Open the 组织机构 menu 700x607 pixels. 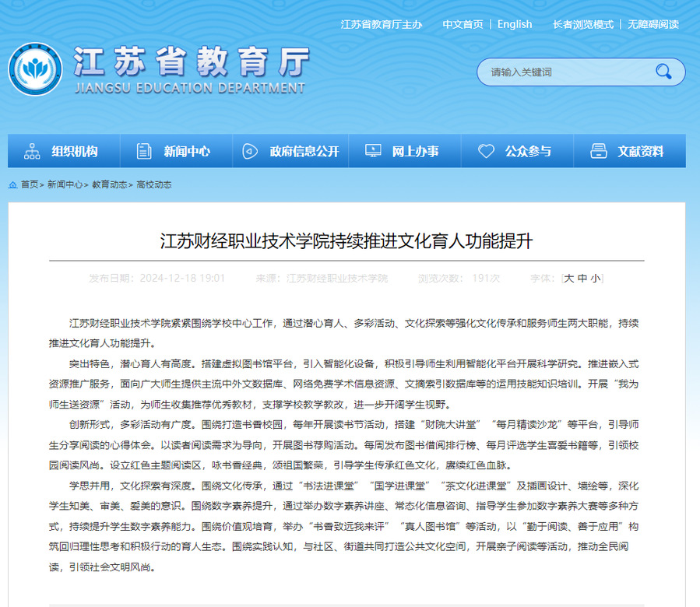pos(64,151)
